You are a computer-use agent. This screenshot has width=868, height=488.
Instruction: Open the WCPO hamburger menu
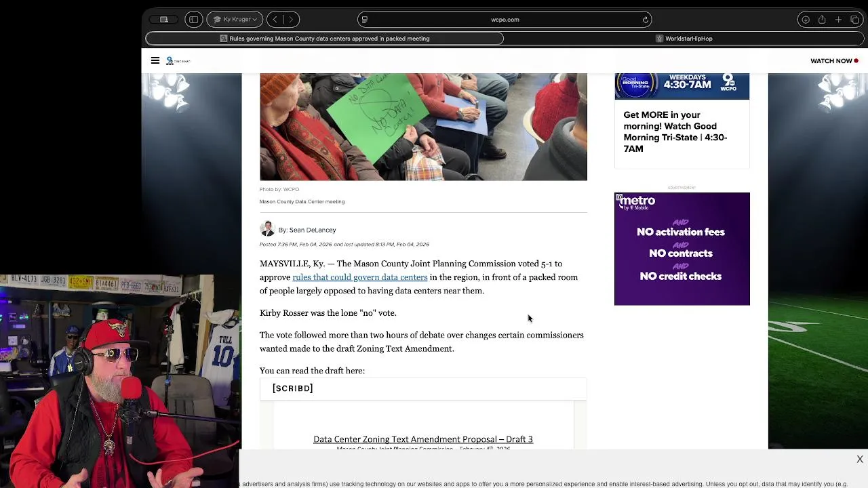[x=155, y=61]
